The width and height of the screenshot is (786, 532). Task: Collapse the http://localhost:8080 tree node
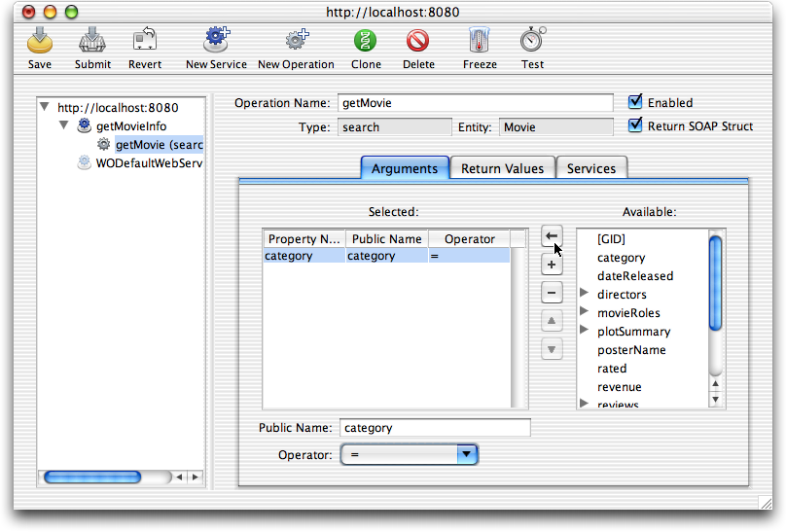coord(45,107)
